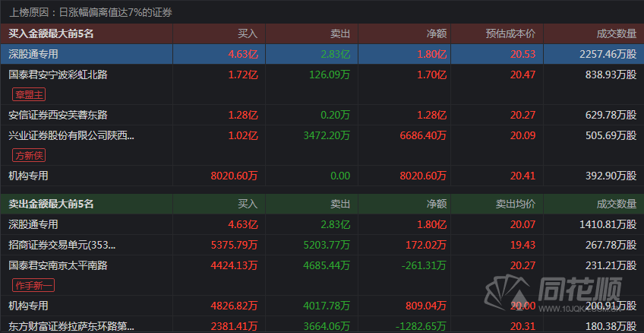
Task: Click the 2257.46万股 volume value
Action: click(608, 54)
